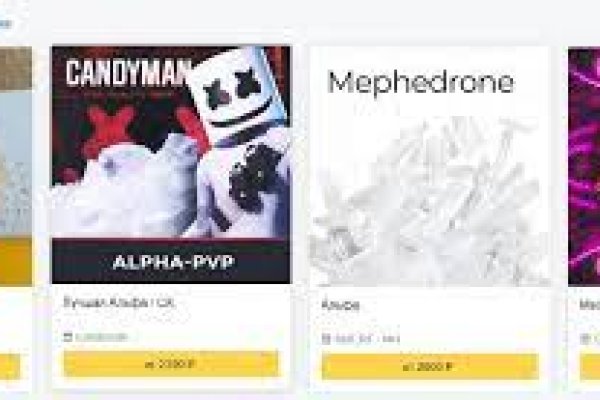Open the product title below Candyman image

pyautogui.click(x=119, y=303)
